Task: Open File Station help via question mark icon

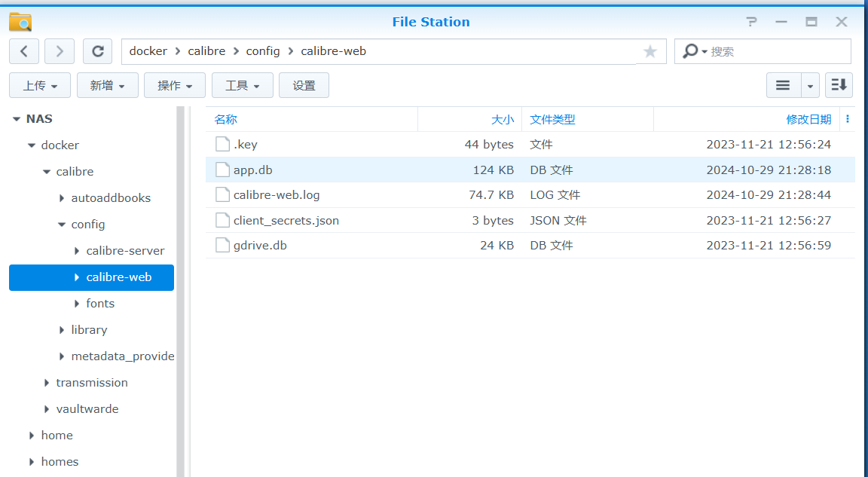Action: 751,22
